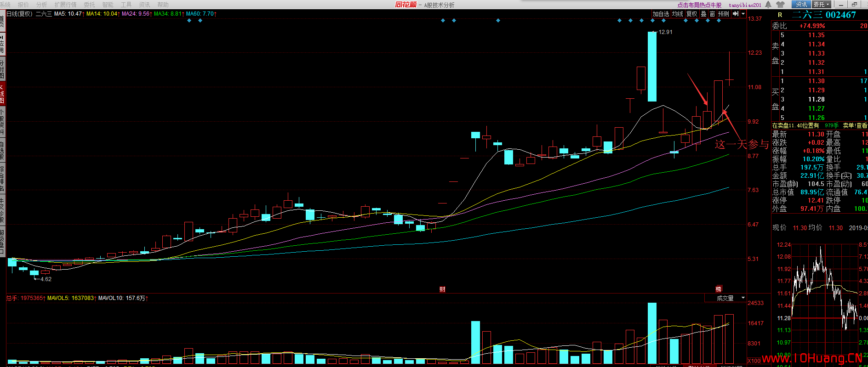Screen dimensions: 868x367
Task: Click 加自选 to add to watchlist
Action: [x=661, y=14]
